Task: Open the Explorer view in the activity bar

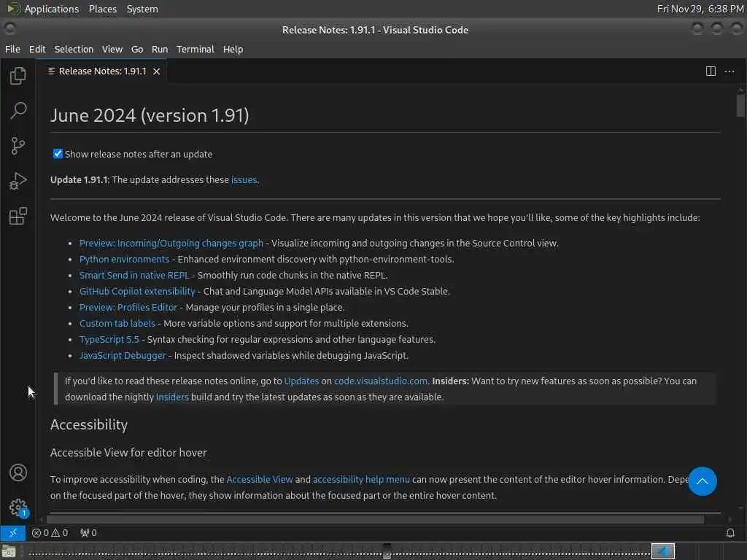Action: pyautogui.click(x=18, y=76)
